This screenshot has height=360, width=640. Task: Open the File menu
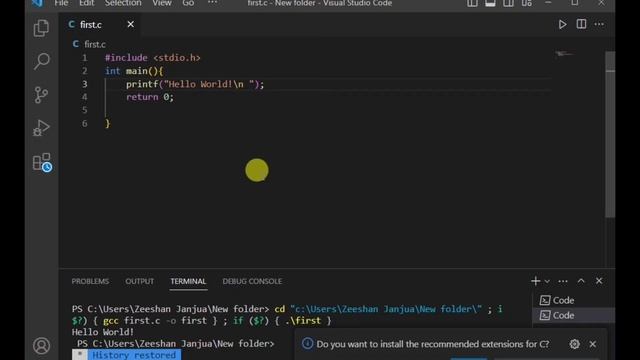tap(61, 3)
